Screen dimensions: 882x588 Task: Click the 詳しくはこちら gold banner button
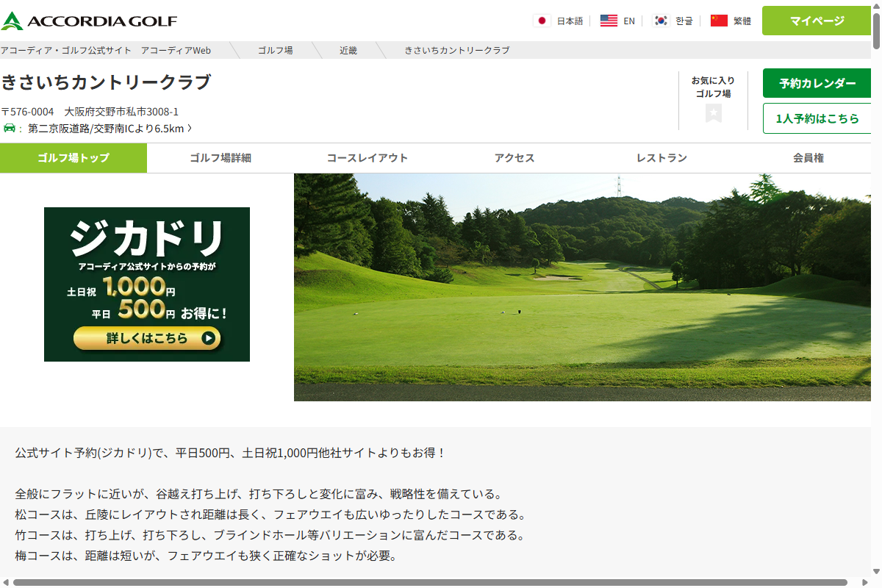[x=147, y=338]
